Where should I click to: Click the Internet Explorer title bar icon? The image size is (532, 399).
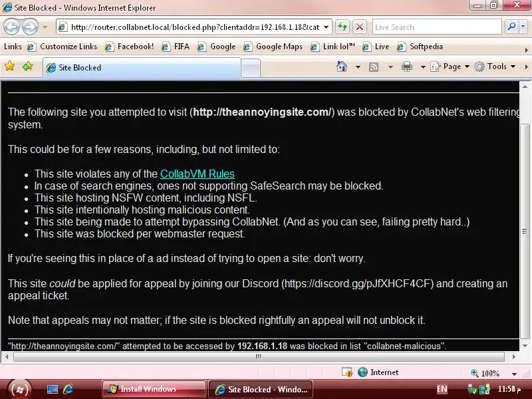click(x=7, y=7)
